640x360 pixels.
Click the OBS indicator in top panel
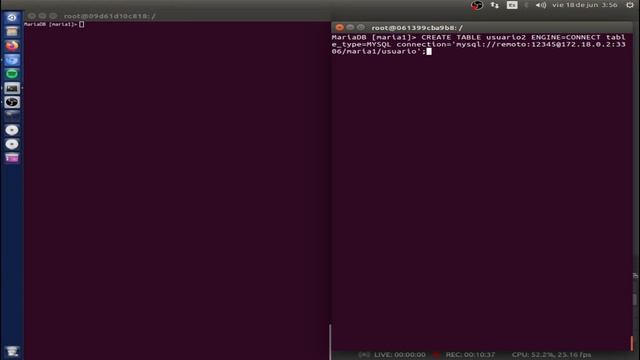pos(477,5)
